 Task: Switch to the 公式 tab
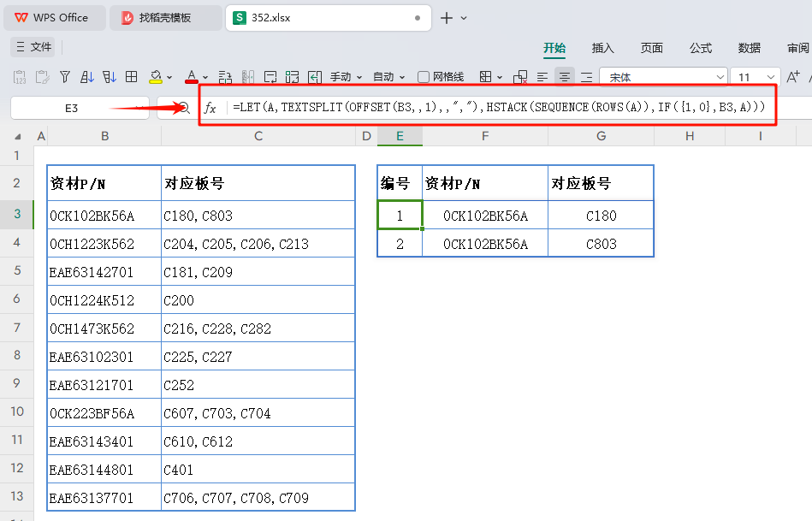(701, 48)
